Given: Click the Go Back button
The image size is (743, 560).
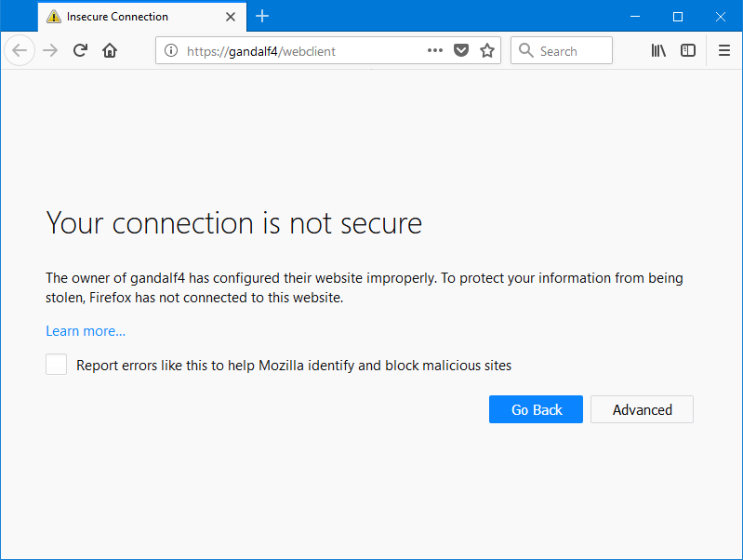Looking at the screenshot, I should tap(536, 409).
